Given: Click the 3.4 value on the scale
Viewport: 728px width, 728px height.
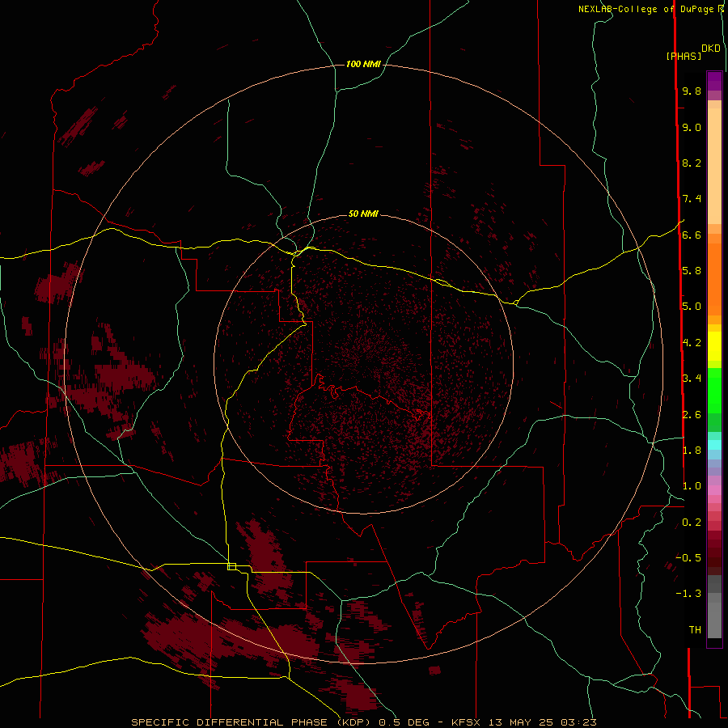Looking at the screenshot, I should 692,379.
